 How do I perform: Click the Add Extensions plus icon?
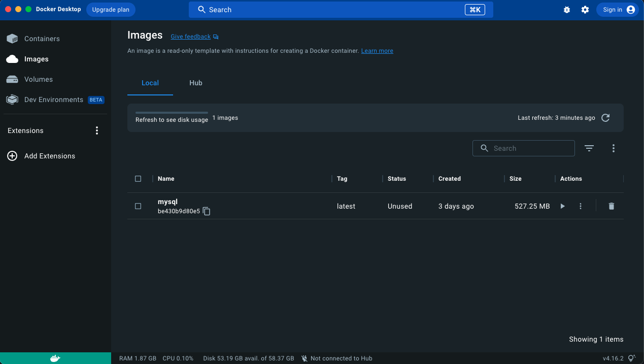pos(12,156)
